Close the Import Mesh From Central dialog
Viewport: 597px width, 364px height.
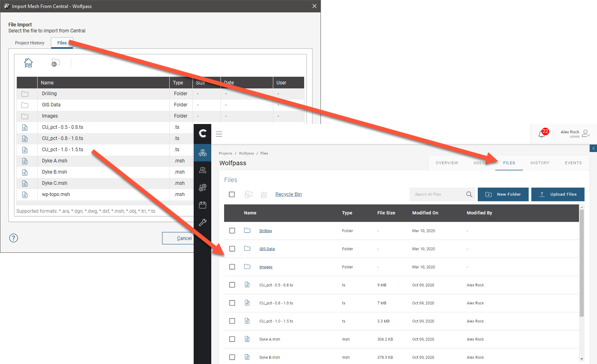tap(315, 6)
